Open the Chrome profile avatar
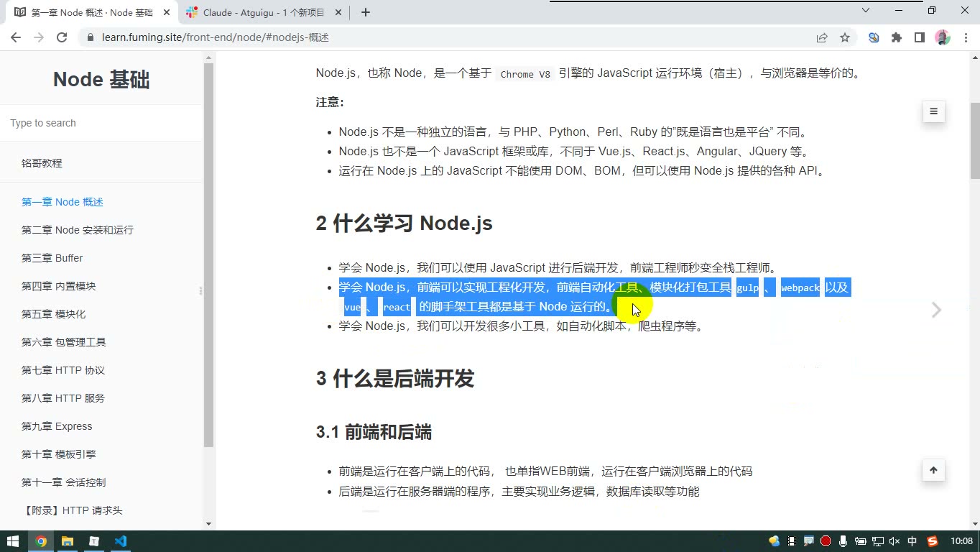The width and height of the screenshot is (980, 552). click(x=943, y=37)
